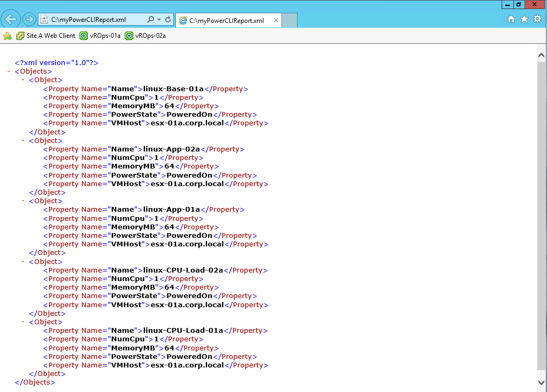
Task: Click the browser Forward arrow button
Action: (29, 20)
